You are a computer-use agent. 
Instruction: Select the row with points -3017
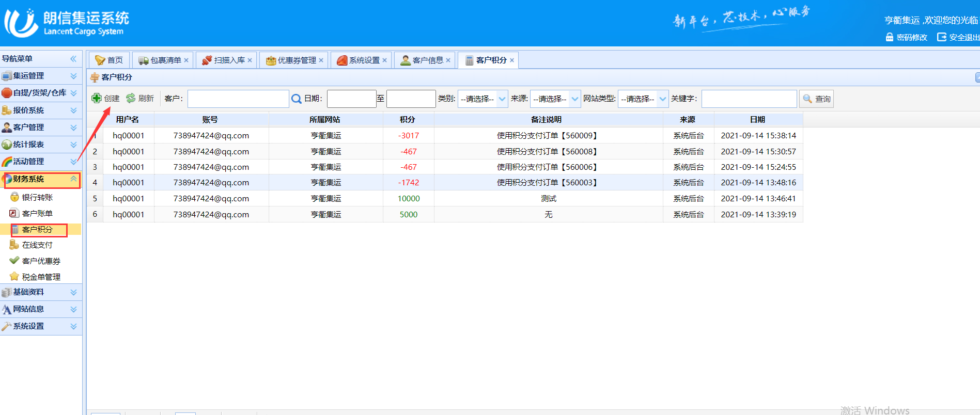pyautogui.click(x=445, y=135)
